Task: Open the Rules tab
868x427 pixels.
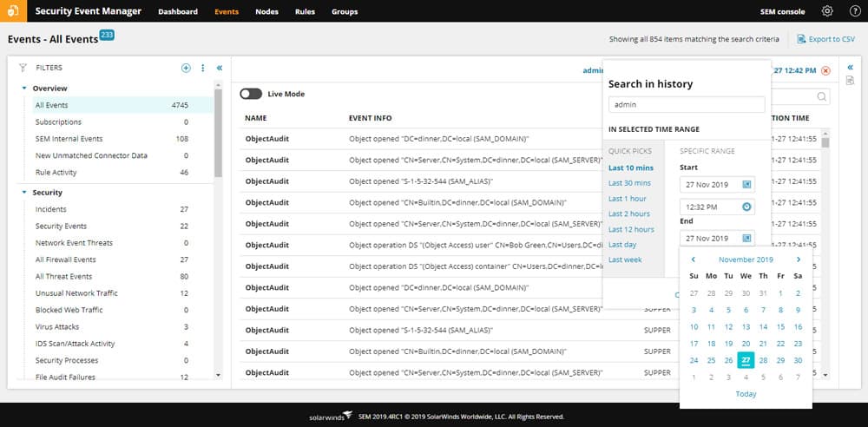Action: click(305, 11)
